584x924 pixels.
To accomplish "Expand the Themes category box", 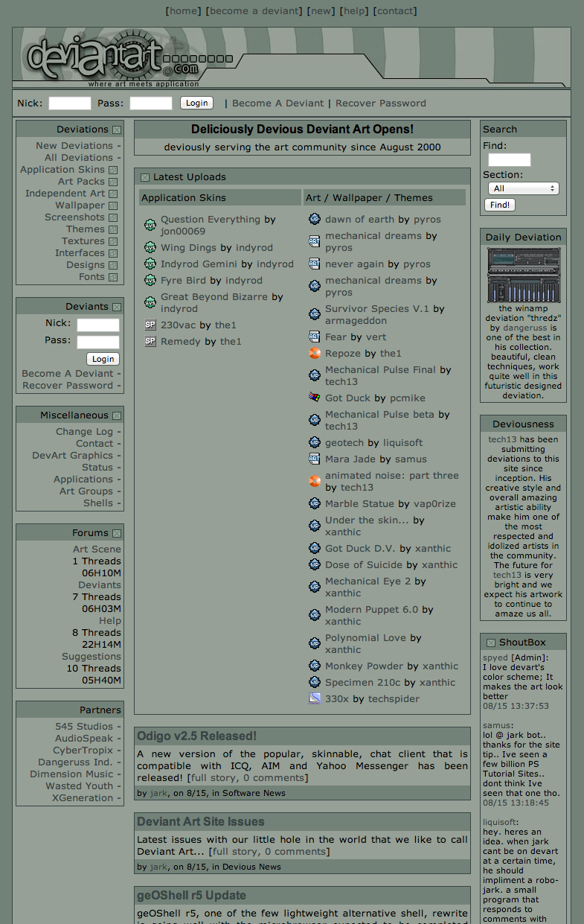I will [113, 229].
